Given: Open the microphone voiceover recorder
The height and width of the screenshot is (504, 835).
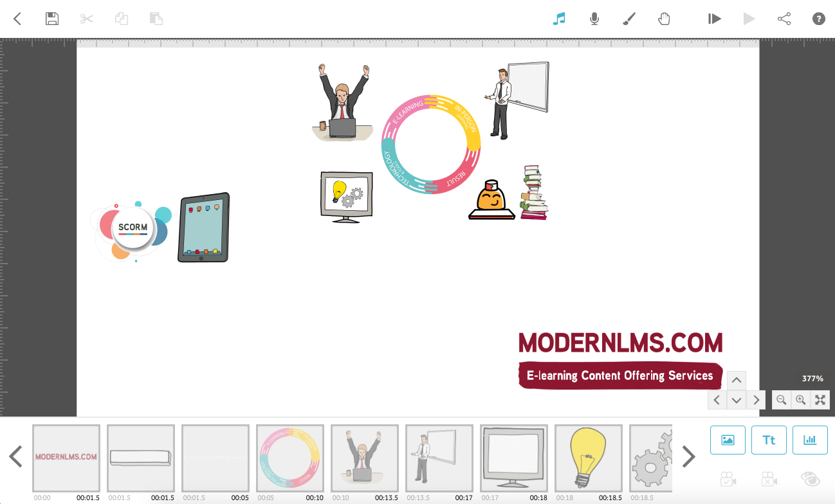Looking at the screenshot, I should pyautogui.click(x=594, y=19).
